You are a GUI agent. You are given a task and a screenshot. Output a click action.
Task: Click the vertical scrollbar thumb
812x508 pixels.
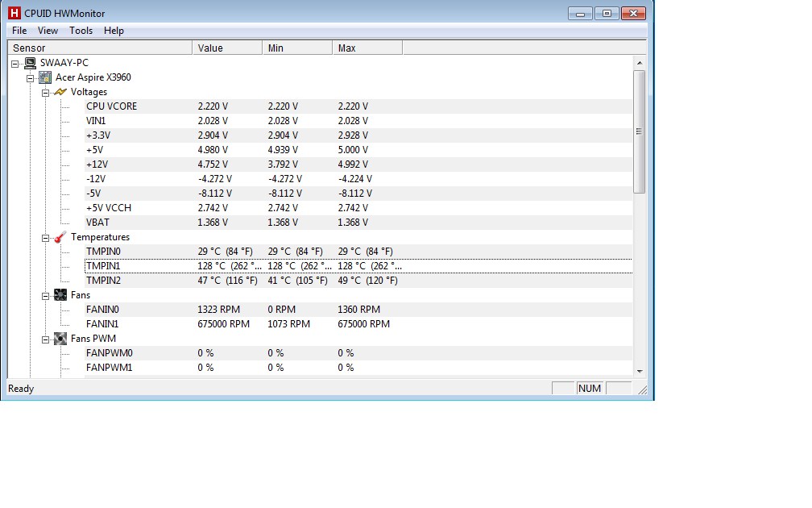click(640, 131)
